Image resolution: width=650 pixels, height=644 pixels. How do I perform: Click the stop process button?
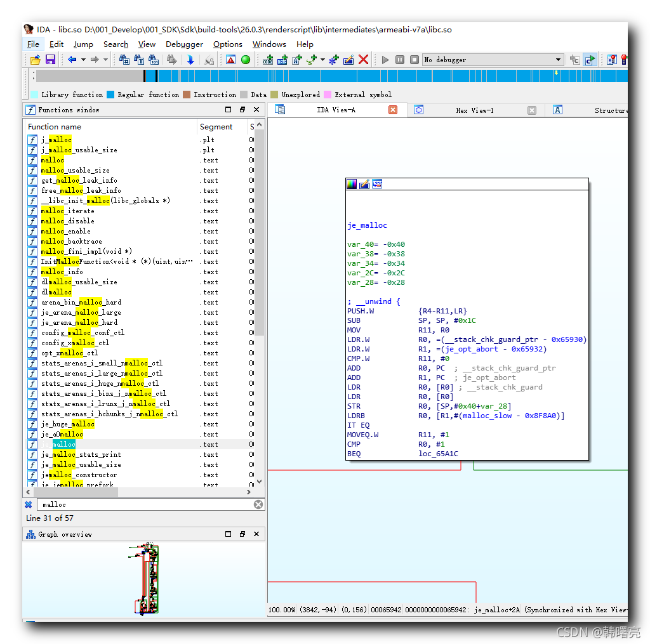click(x=414, y=60)
